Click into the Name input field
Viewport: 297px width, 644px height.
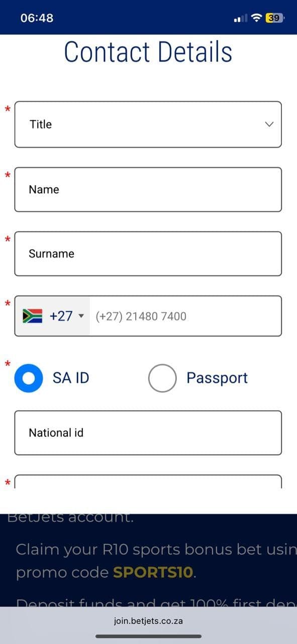(x=148, y=189)
